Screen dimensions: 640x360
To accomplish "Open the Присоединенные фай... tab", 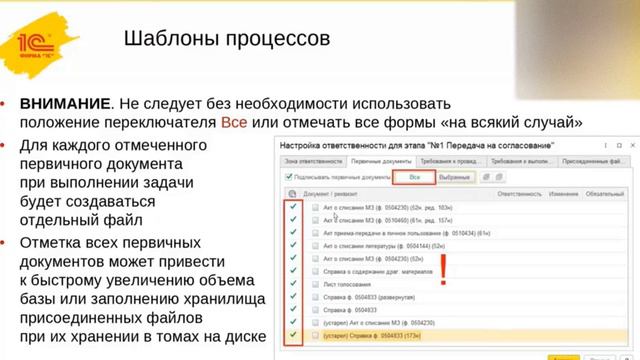I will click(x=593, y=162).
